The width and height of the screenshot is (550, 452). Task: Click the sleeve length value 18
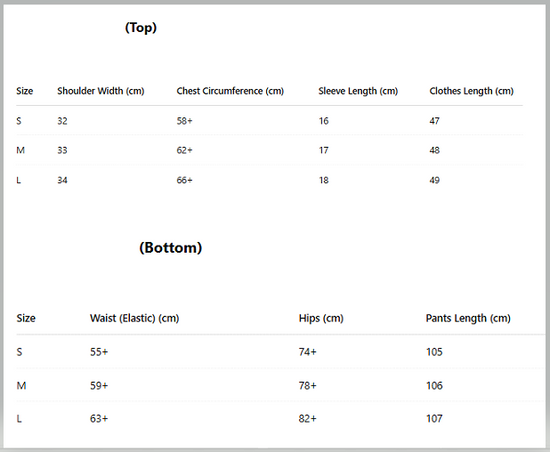click(x=323, y=180)
